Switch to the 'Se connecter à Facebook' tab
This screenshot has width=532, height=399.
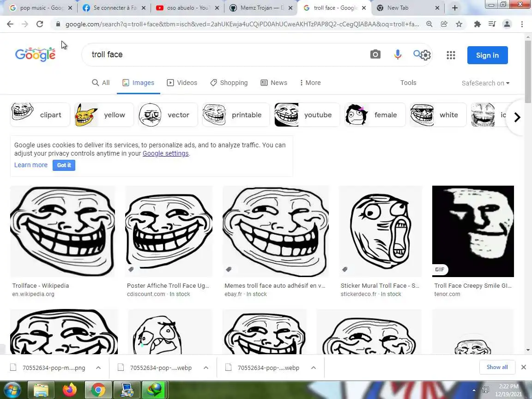pyautogui.click(x=115, y=8)
